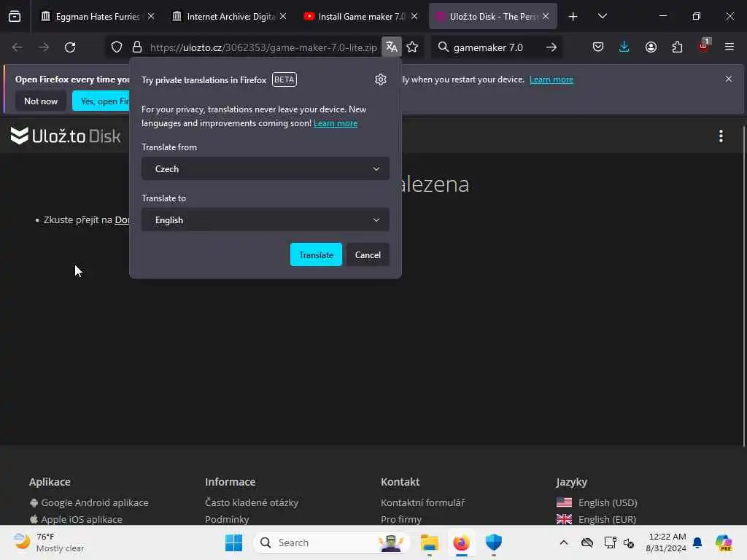
Task: Open the Downloads panel
Action: tap(624, 47)
